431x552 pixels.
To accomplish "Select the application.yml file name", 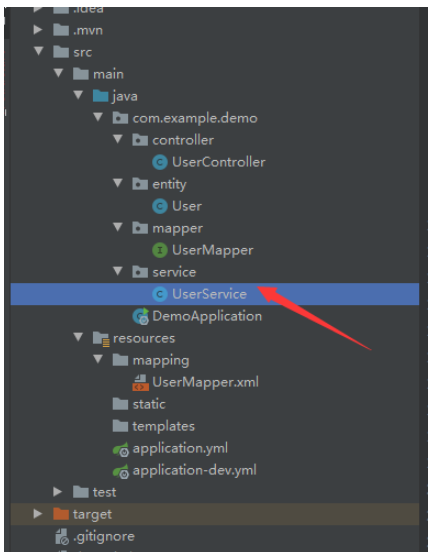I will pyautogui.click(x=180, y=449).
